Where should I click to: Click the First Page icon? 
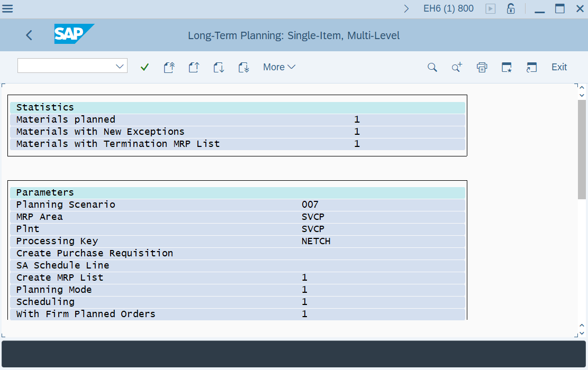coord(169,67)
